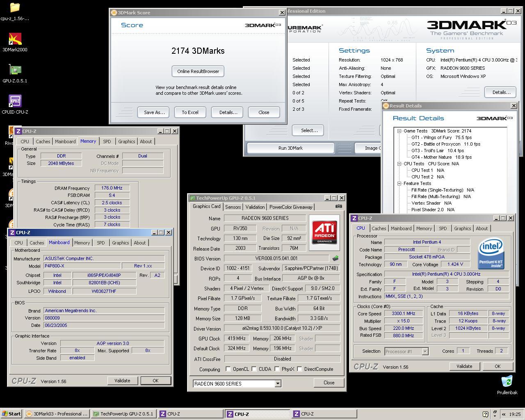
Task: Open the Prullenbak recycle bin
Action: click(507, 385)
